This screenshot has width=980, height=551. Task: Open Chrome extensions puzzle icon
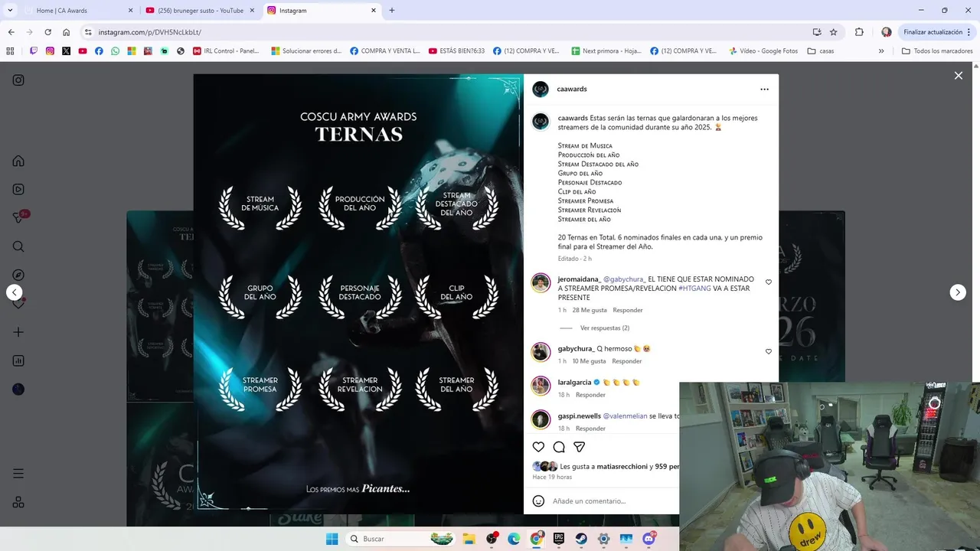click(x=859, y=32)
